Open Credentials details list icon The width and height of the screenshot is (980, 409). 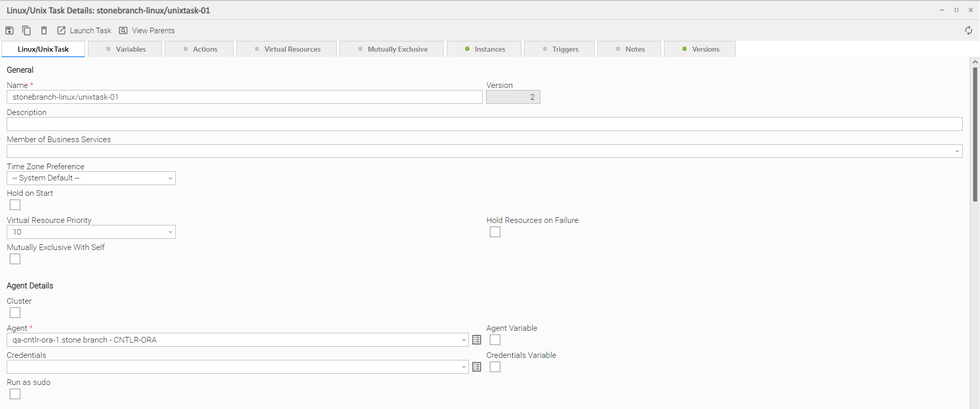477,367
